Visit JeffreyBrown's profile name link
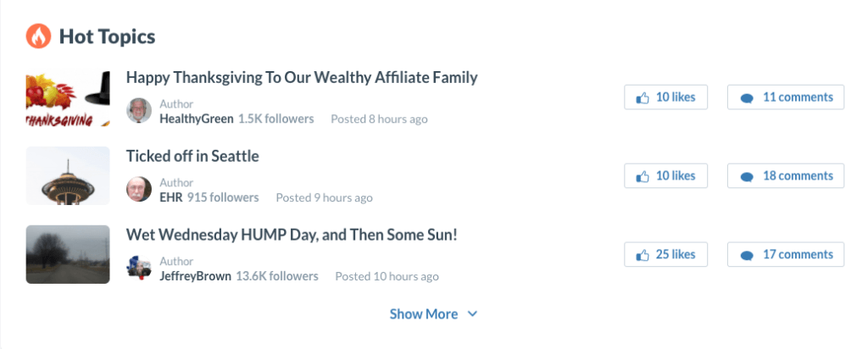This screenshot has width=868, height=349. click(195, 276)
